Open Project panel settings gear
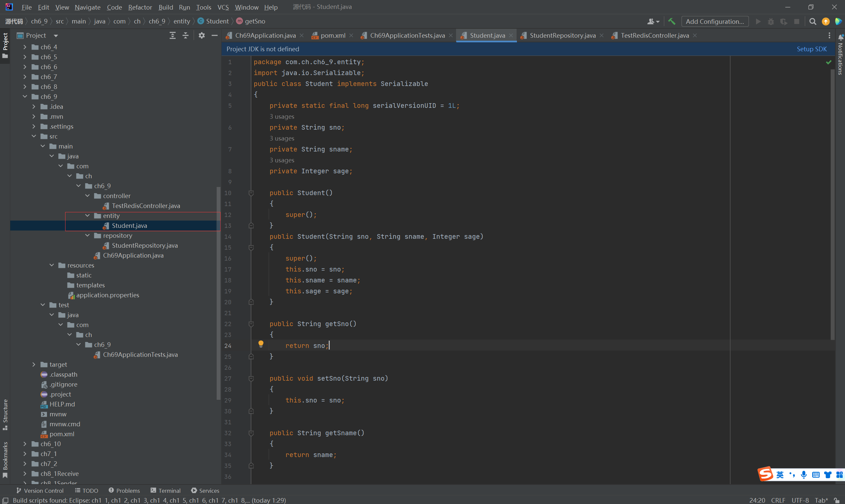This screenshot has height=504, width=845. [x=201, y=35]
